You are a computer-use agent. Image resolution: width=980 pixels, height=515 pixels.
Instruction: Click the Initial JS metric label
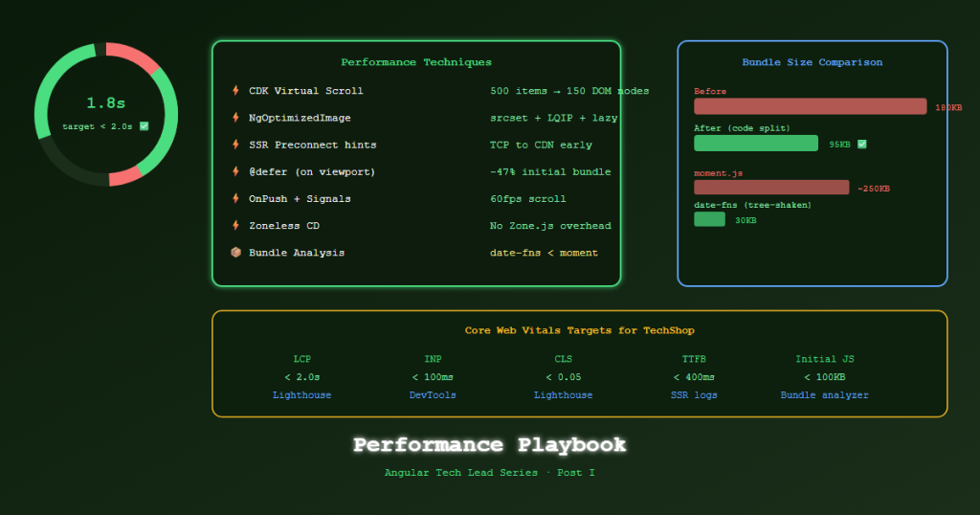point(824,359)
